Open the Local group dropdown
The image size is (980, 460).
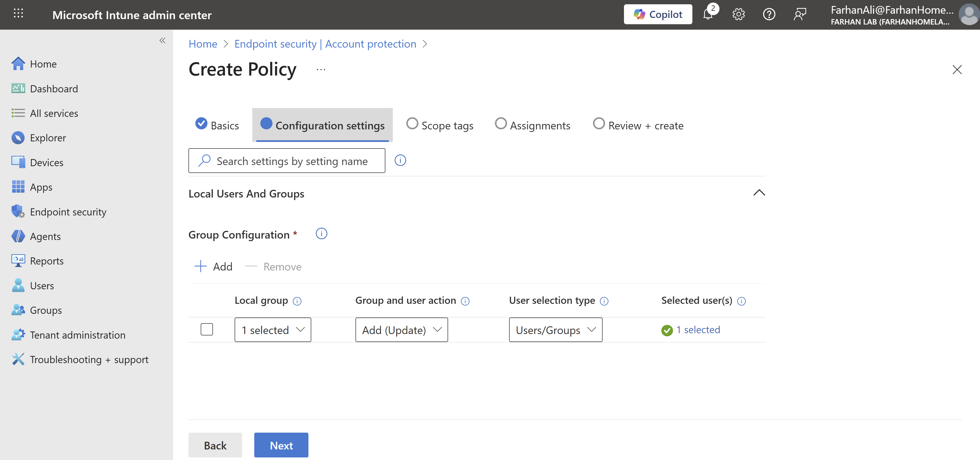(x=273, y=330)
